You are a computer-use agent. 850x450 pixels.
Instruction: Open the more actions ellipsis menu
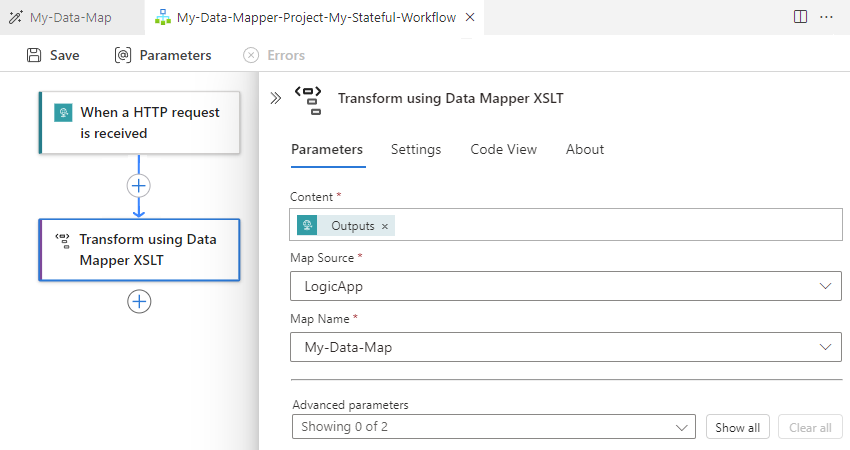827,17
